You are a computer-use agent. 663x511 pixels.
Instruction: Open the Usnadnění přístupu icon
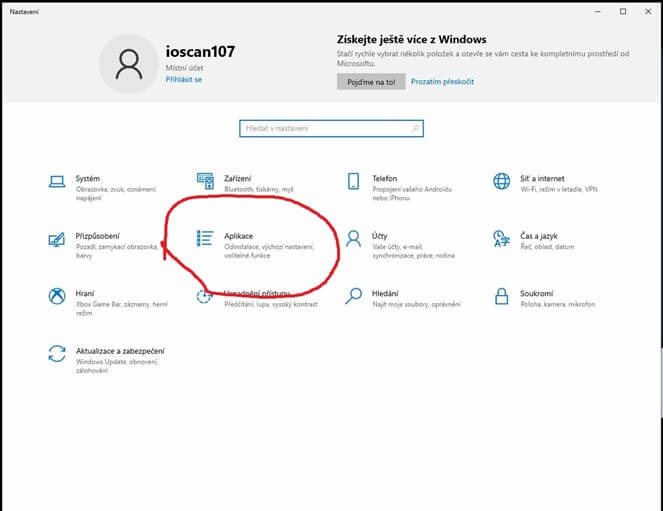204,296
